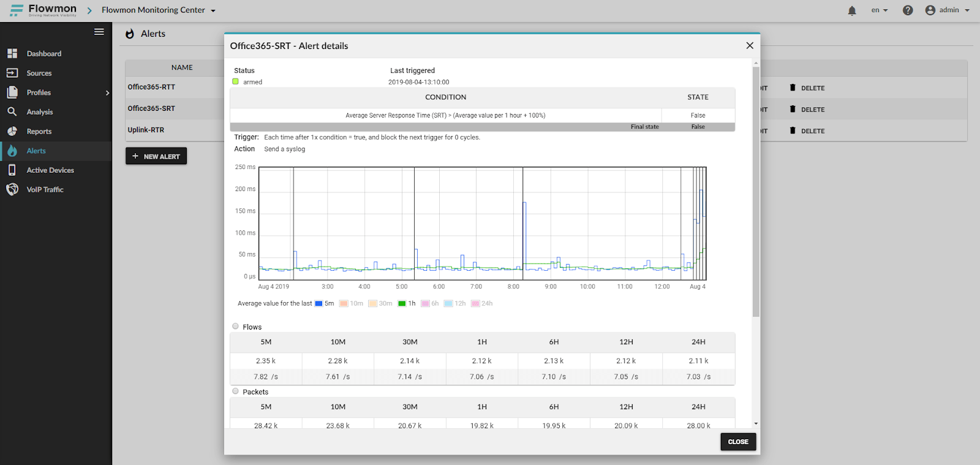Click the Dashboard sidebar icon
This screenshot has width=980, height=465.
pos(12,54)
